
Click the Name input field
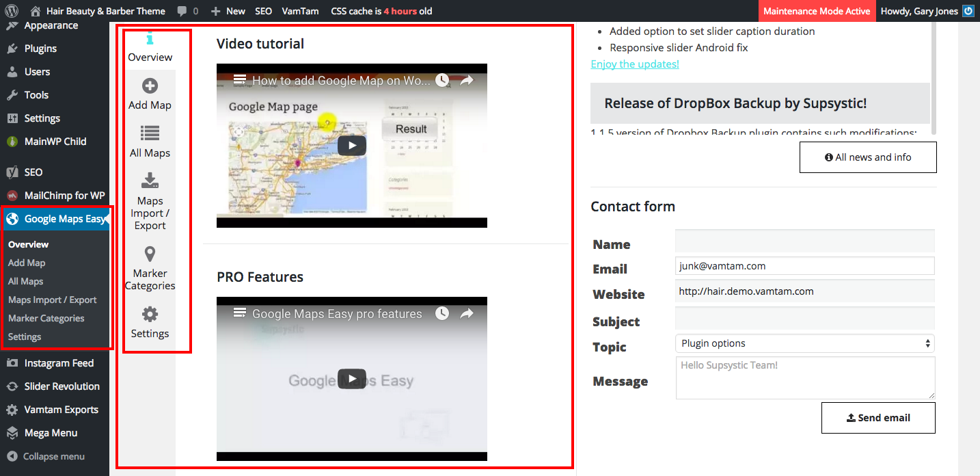click(804, 241)
